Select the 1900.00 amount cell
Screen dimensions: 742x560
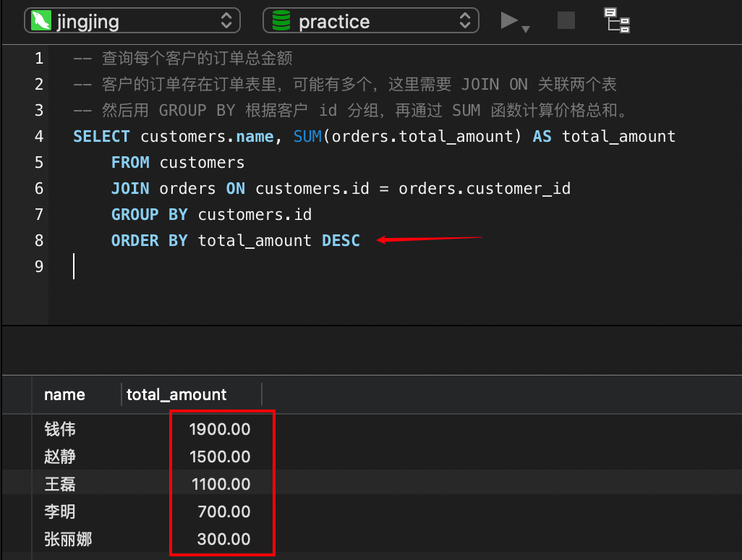pos(220,430)
